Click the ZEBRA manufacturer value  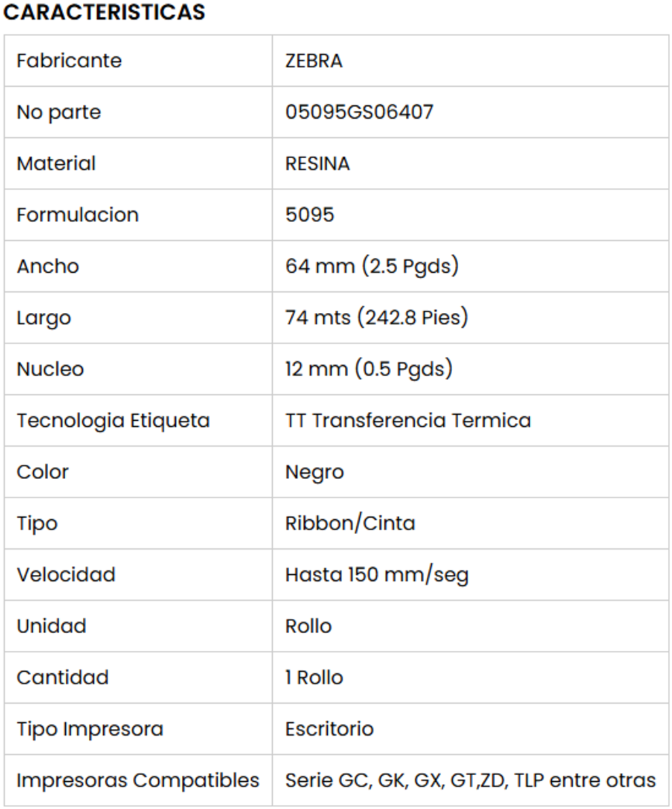(314, 60)
